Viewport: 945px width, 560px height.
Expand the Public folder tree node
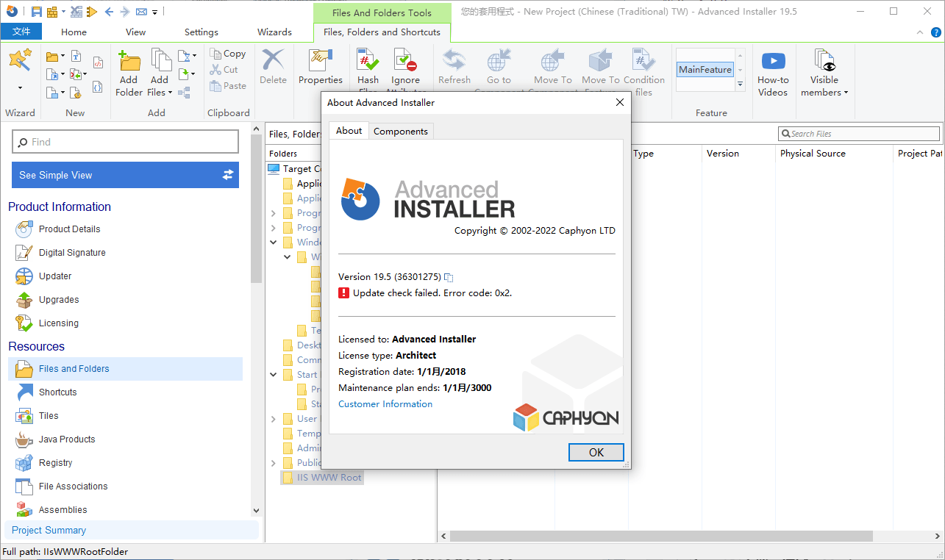point(274,463)
